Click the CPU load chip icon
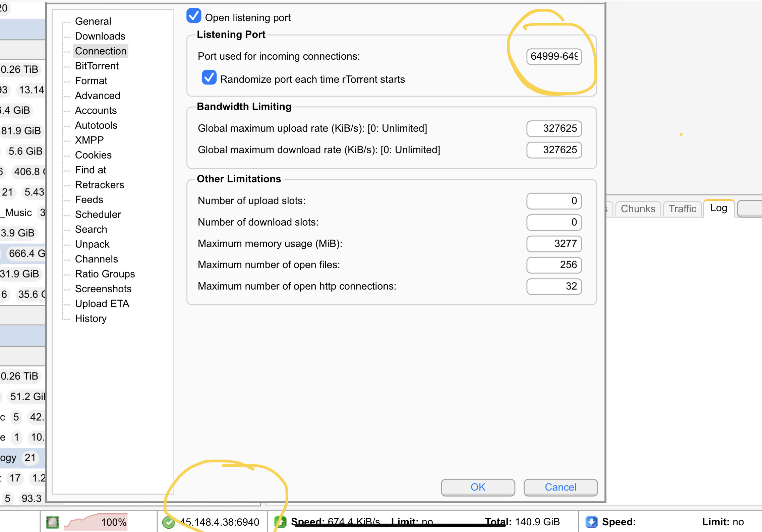 [x=52, y=522]
